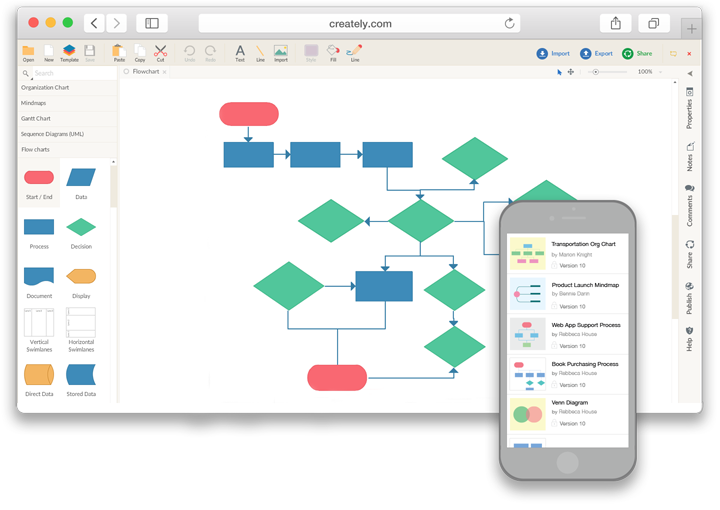
Task: Open the Properties side tab
Action: point(689,108)
